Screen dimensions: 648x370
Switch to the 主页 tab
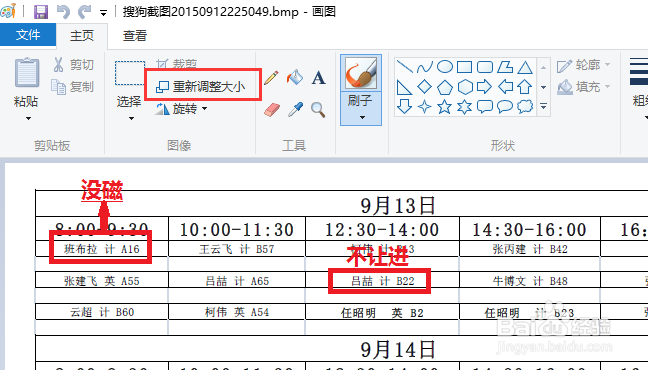pyautogui.click(x=82, y=36)
